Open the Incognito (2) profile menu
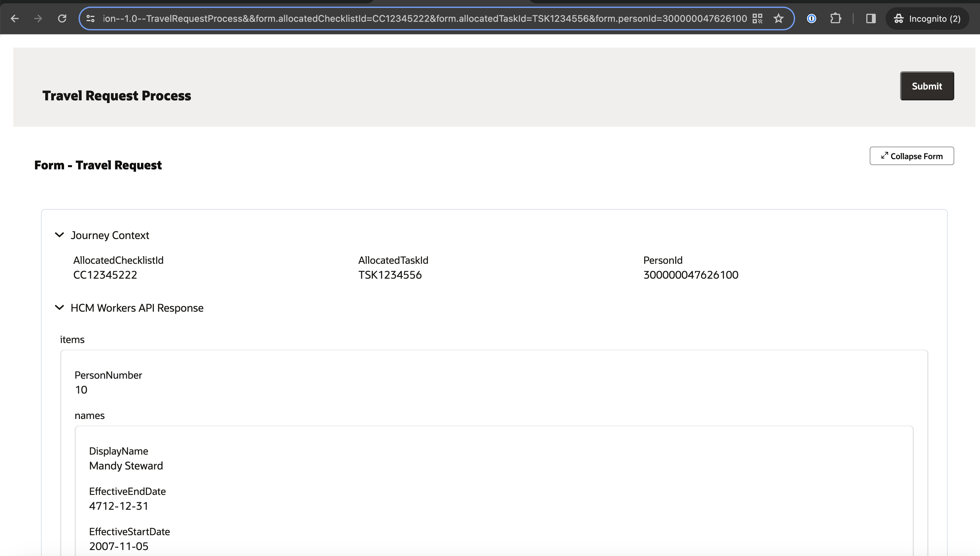 tap(928, 18)
